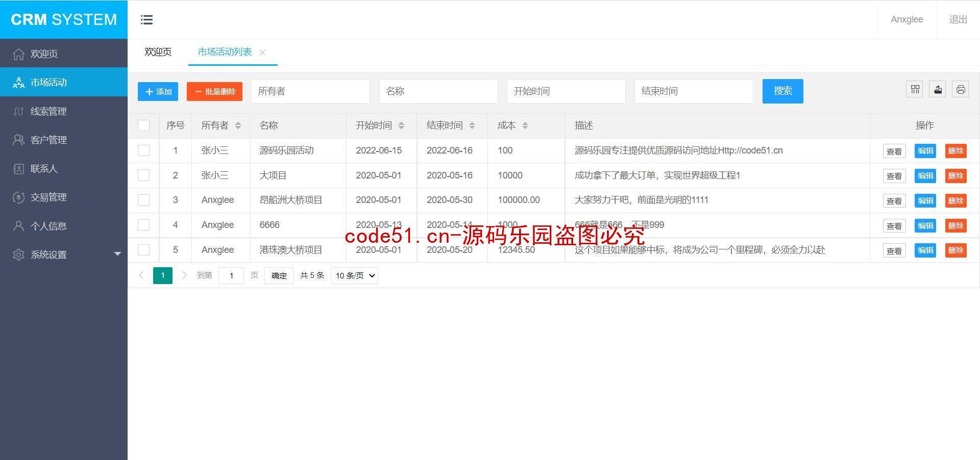View the 港珠澳大桥项目 row

(894, 250)
